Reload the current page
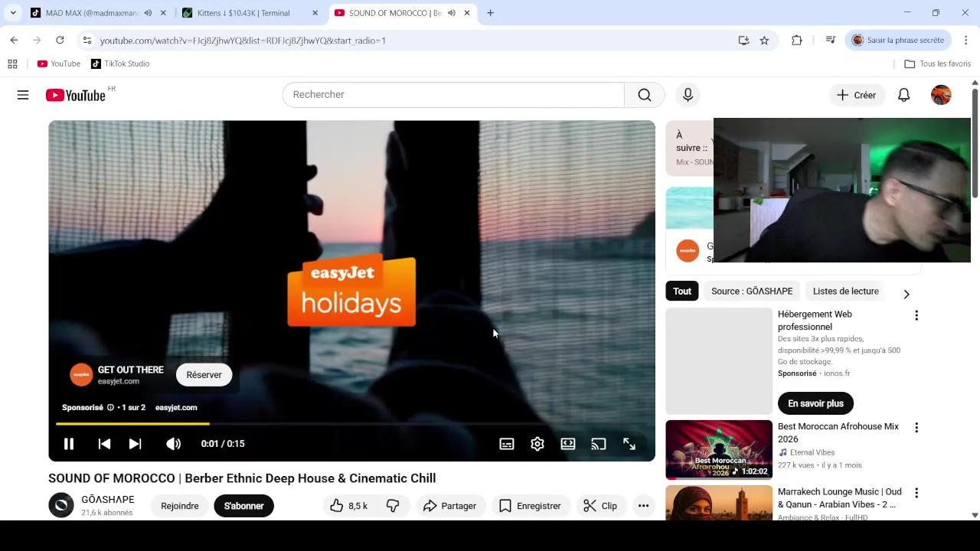Viewport: 980px width, 551px height. [60, 41]
